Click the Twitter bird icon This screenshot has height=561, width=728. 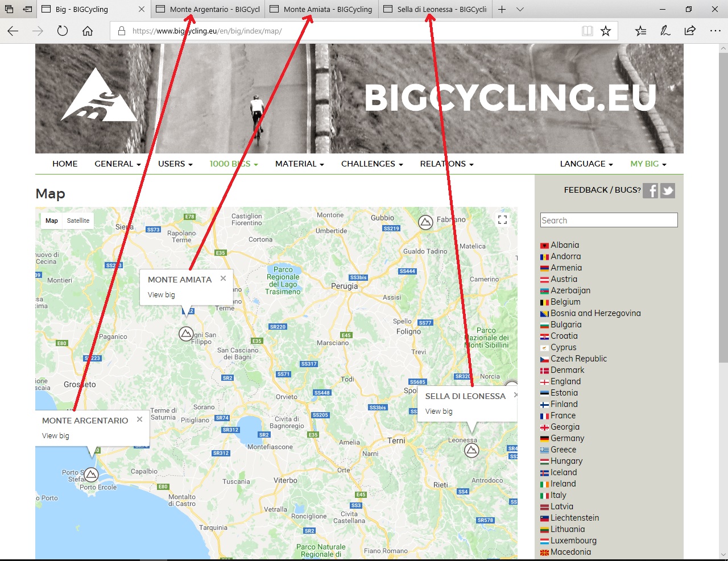pyautogui.click(x=668, y=191)
